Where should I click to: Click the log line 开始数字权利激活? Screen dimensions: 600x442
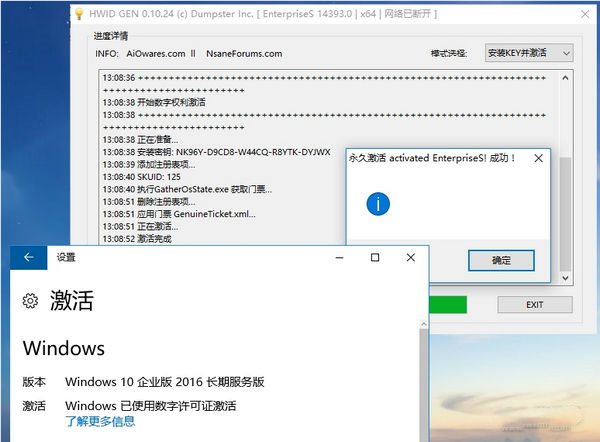click(x=154, y=102)
